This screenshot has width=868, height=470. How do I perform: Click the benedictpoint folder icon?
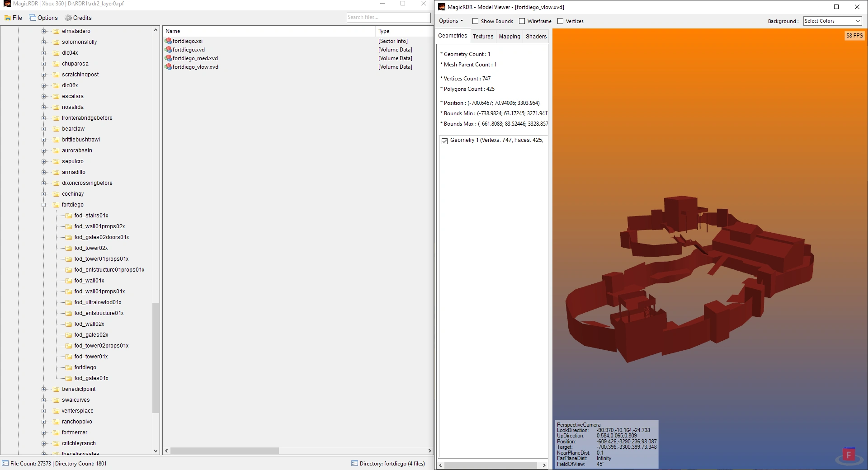(x=56, y=389)
